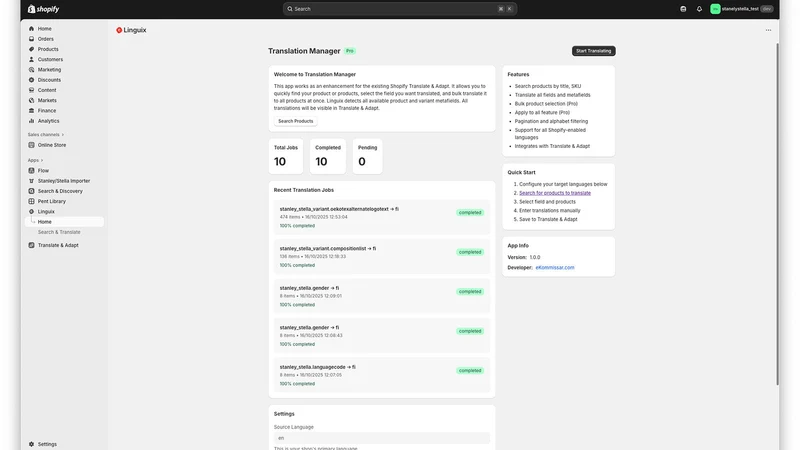The height and width of the screenshot is (450, 800).
Task: Click the Stanley/Stella Importer app icon
Action: [x=31, y=181]
